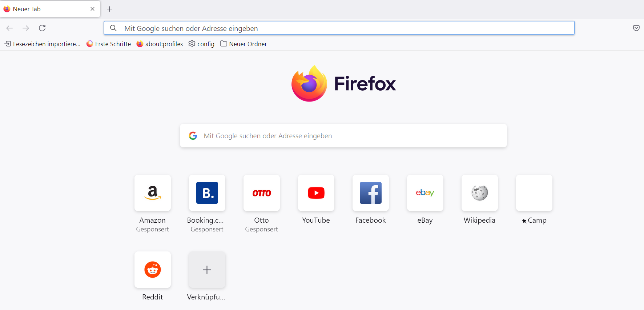
Task: Click the Facebook label under its tile
Action: (371, 220)
